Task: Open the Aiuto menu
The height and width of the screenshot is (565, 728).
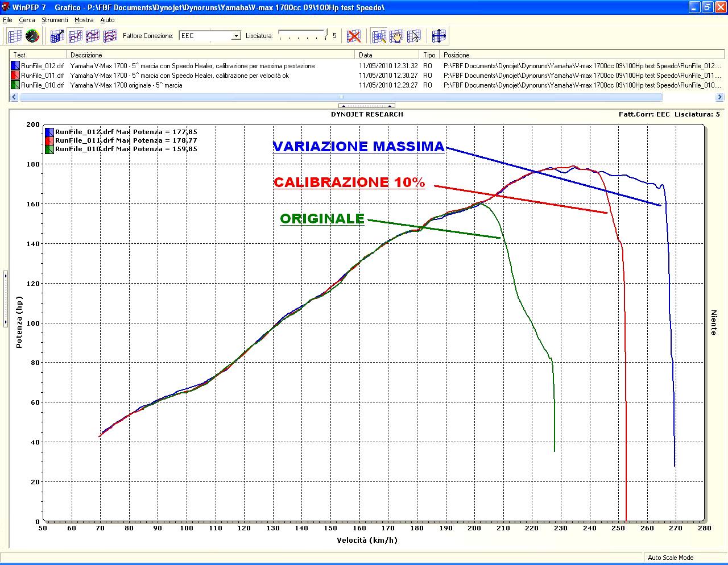Action: coord(107,20)
